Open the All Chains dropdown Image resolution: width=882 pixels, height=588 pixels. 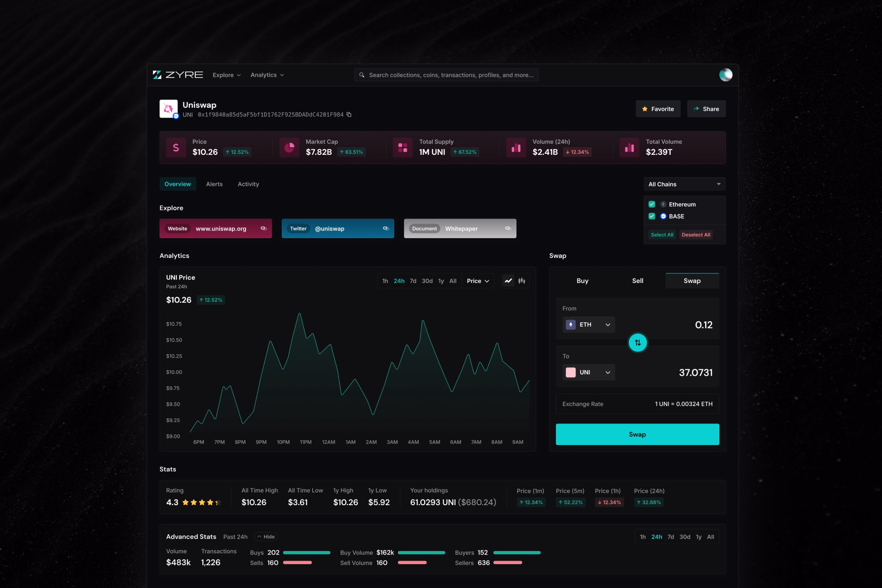(684, 184)
